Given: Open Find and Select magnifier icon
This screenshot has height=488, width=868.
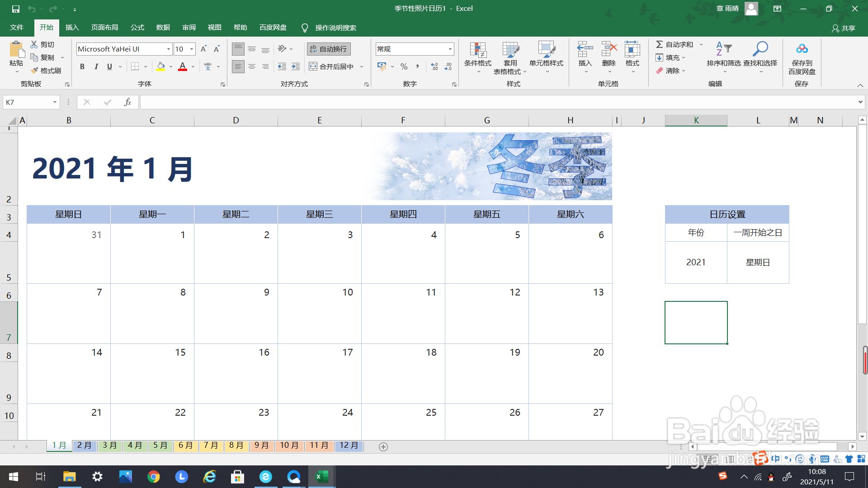Looking at the screenshot, I should [x=760, y=49].
